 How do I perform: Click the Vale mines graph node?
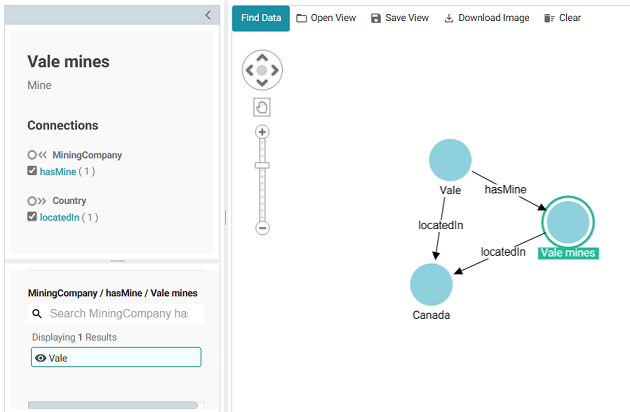click(566, 220)
